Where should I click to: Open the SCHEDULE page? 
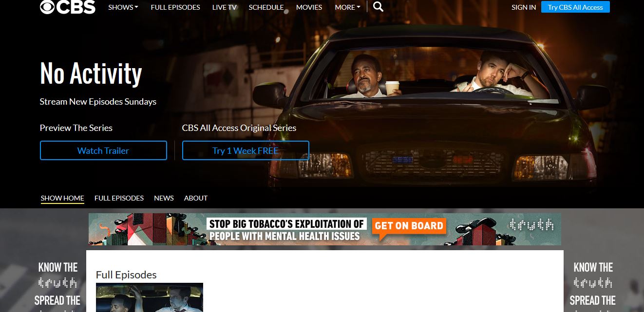[x=266, y=7]
